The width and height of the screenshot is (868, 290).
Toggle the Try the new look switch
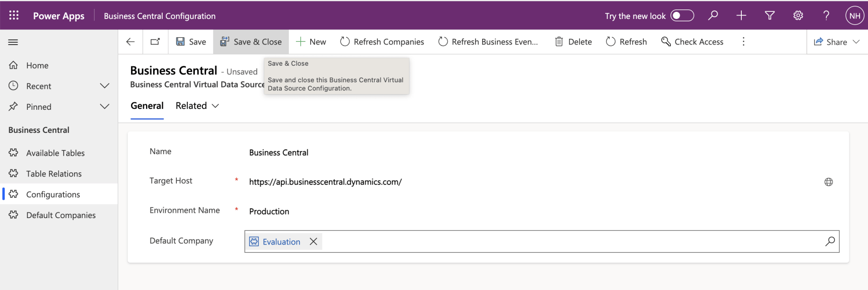(682, 16)
